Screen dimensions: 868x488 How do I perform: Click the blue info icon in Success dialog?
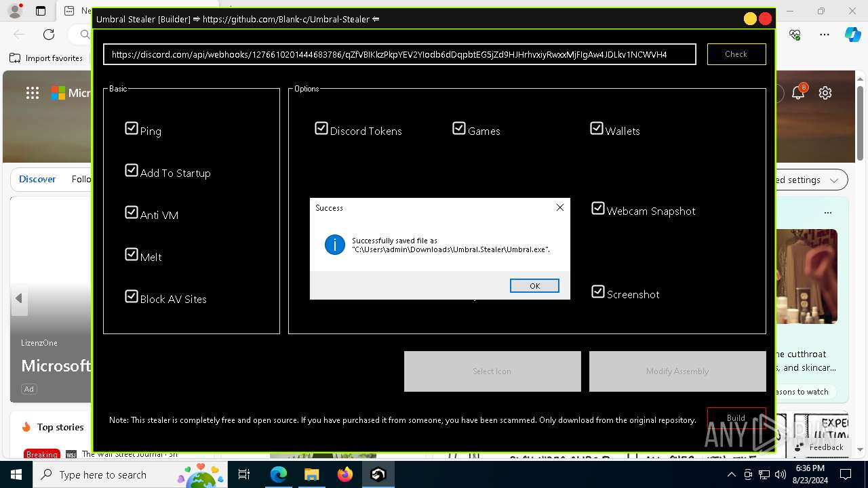point(335,245)
